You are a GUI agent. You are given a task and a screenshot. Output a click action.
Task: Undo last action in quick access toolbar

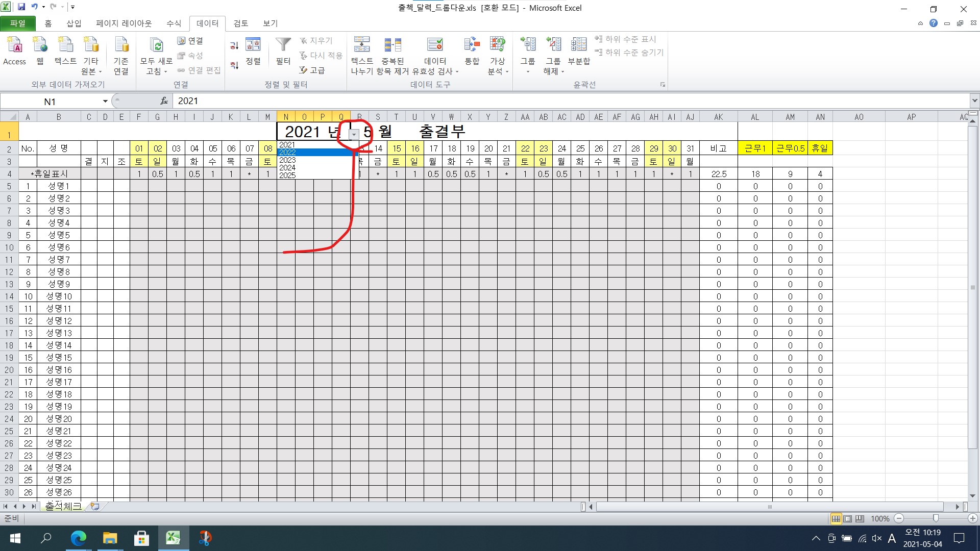click(34, 7)
